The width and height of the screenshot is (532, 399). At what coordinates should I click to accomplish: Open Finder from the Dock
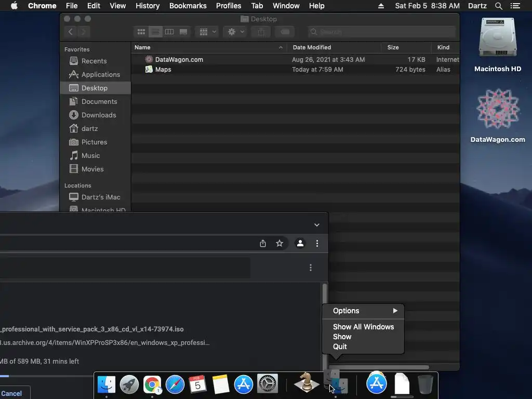106,384
